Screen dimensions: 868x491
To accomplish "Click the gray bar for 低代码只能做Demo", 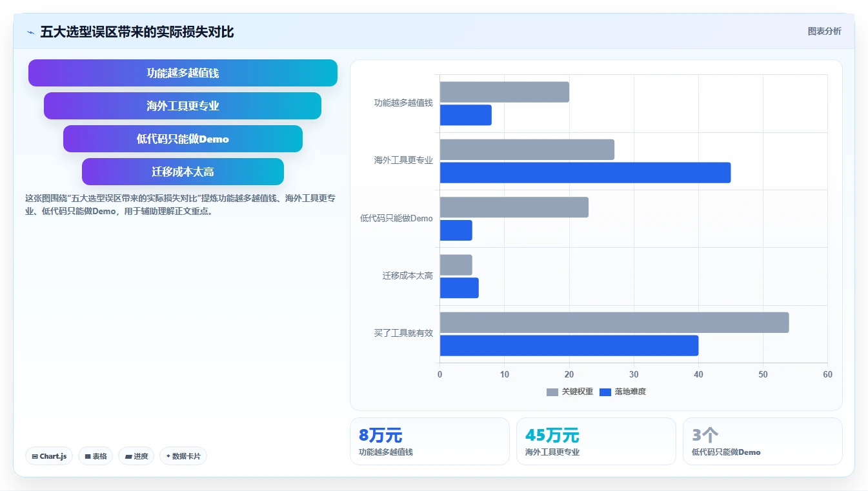I will pyautogui.click(x=514, y=207).
